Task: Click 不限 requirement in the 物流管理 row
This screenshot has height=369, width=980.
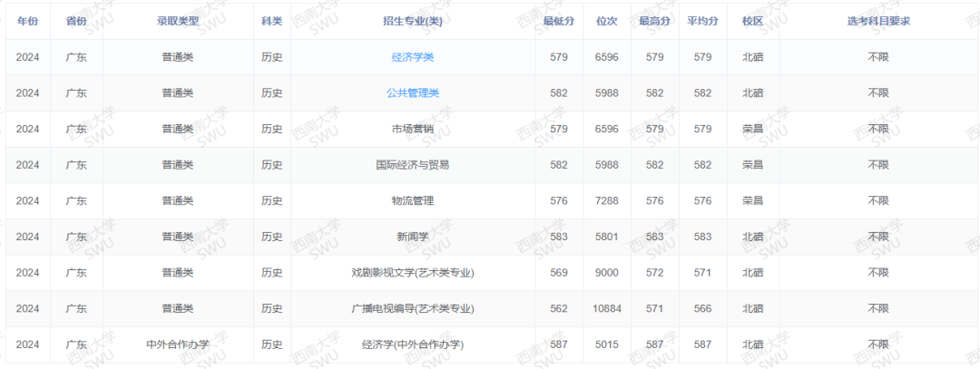Action: click(878, 201)
